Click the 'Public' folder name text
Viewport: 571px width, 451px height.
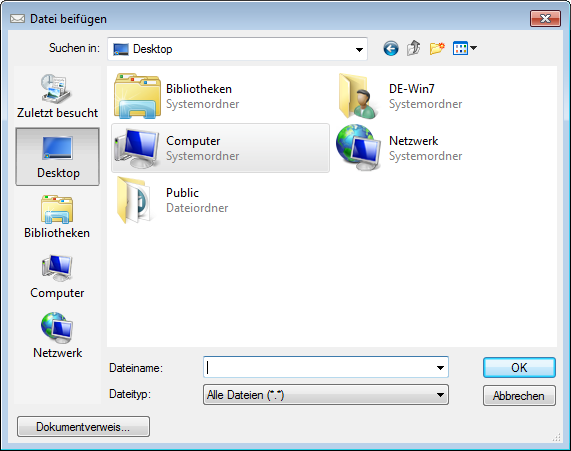[x=182, y=193]
